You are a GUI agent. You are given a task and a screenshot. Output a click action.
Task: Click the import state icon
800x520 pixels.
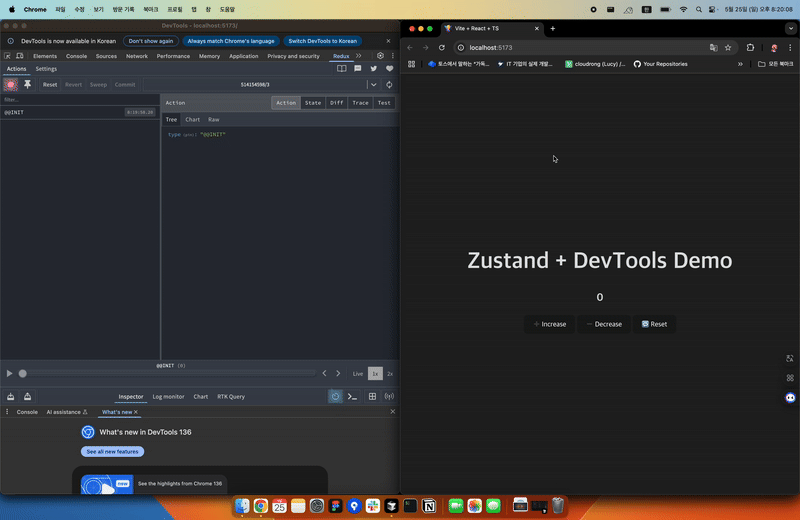click(x=11, y=397)
